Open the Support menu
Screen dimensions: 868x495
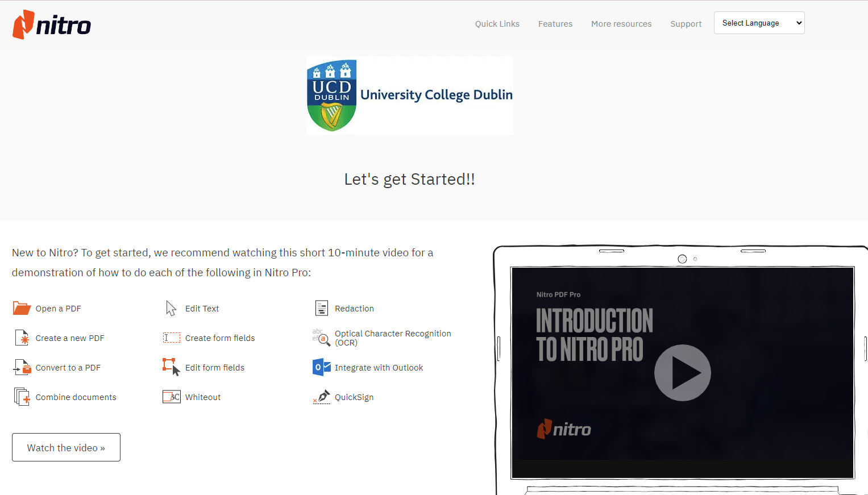tap(686, 23)
